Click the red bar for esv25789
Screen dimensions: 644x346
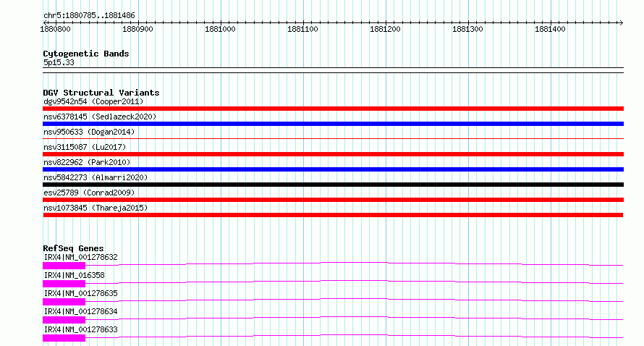click(333, 200)
